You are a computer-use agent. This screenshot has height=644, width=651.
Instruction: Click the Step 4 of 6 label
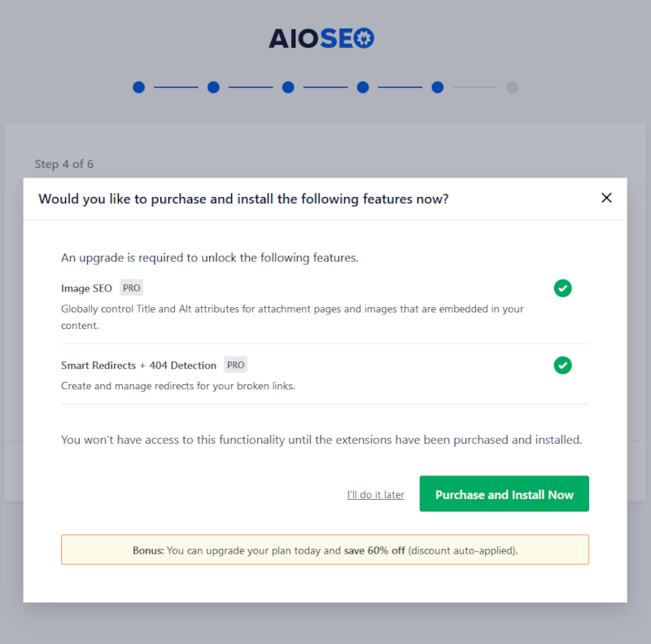64,164
